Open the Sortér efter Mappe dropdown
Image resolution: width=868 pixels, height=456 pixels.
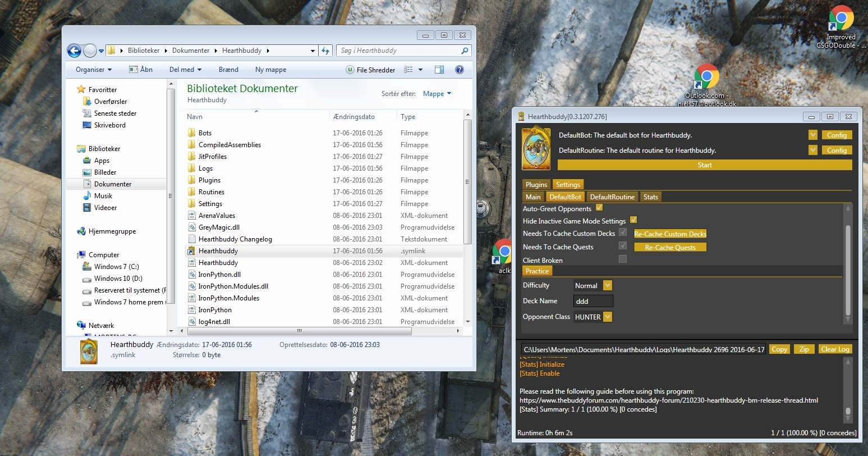click(x=437, y=94)
